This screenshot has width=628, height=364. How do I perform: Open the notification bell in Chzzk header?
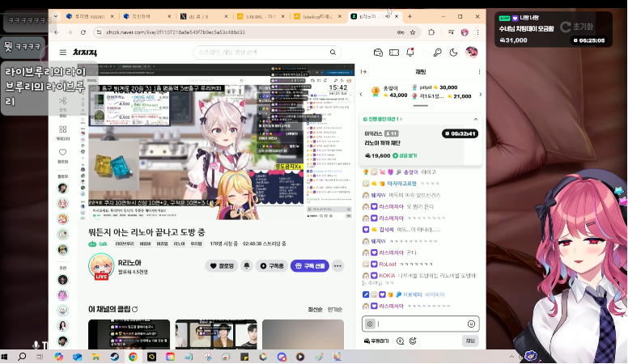coord(410,52)
